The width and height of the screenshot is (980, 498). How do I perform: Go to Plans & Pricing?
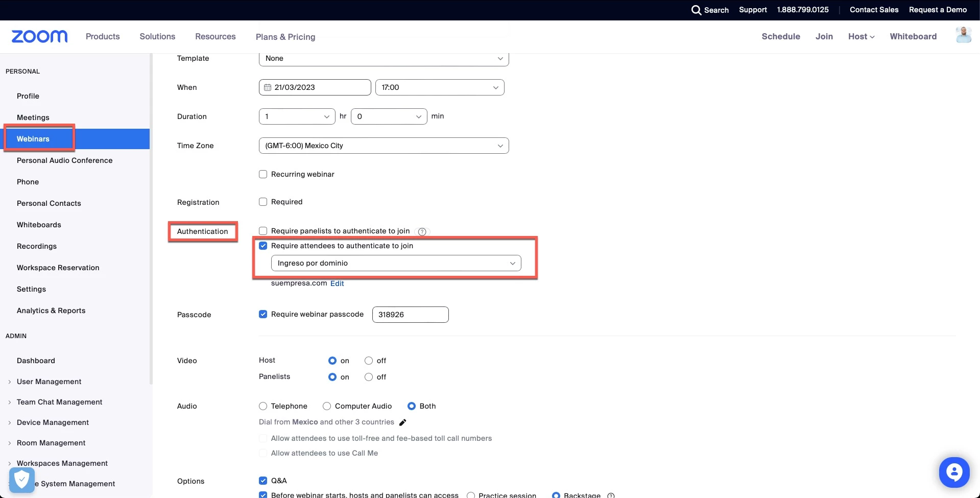tap(285, 37)
